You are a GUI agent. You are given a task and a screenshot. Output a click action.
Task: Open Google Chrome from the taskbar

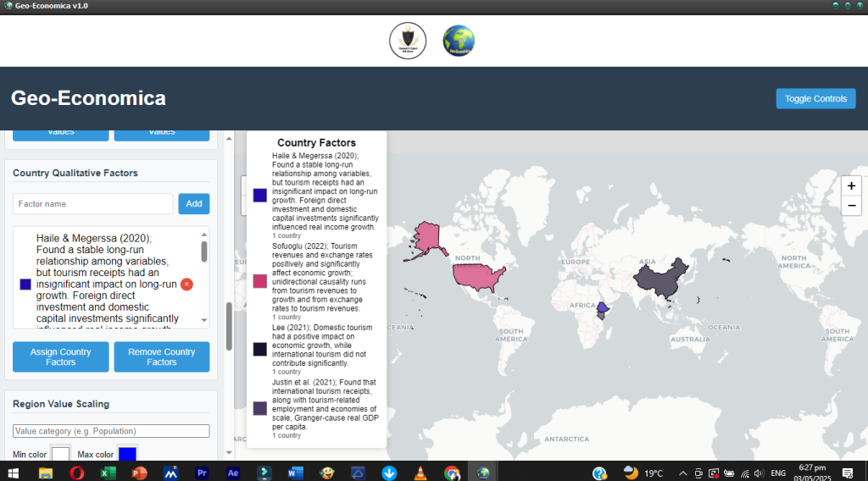coord(452,473)
